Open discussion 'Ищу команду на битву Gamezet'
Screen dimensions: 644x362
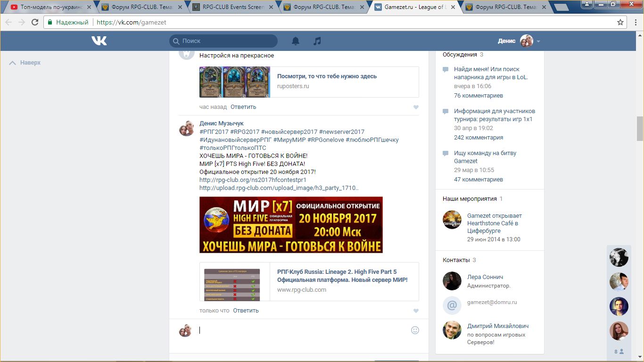pos(485,157)
